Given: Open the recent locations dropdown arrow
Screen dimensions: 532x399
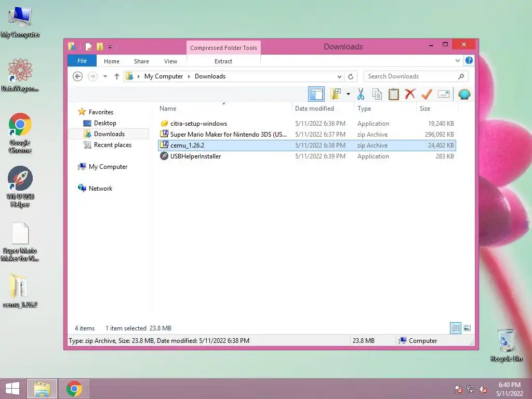Looking at the screenshot, I should 105,76.
